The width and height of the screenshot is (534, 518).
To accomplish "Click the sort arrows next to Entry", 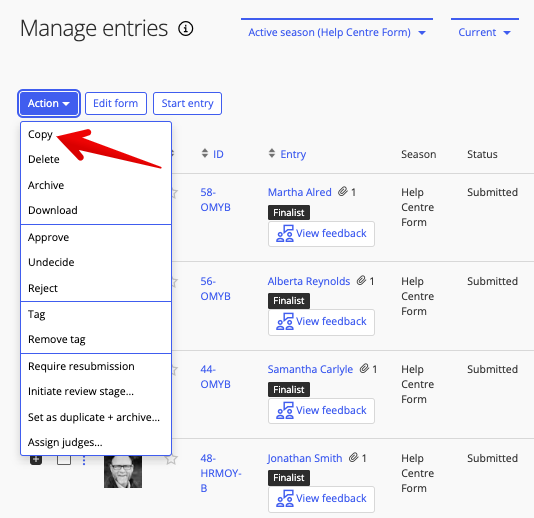I will pos(272,153).
